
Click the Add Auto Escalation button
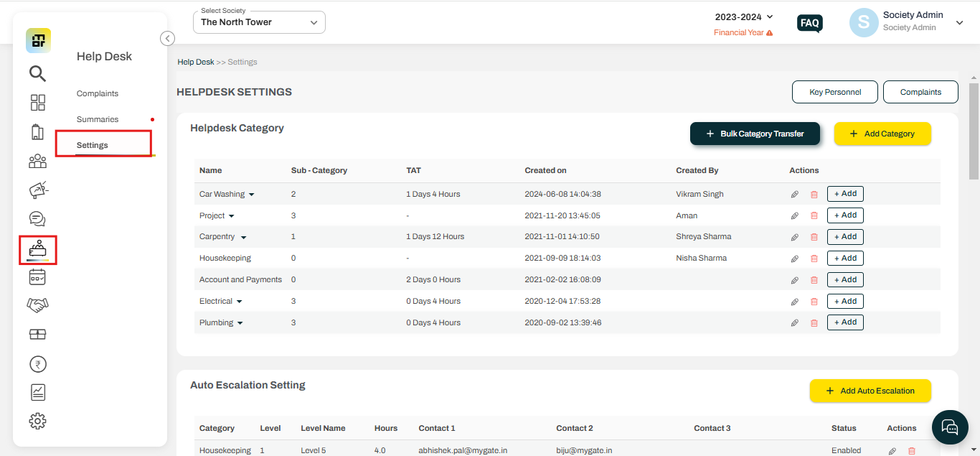[870, 391]
